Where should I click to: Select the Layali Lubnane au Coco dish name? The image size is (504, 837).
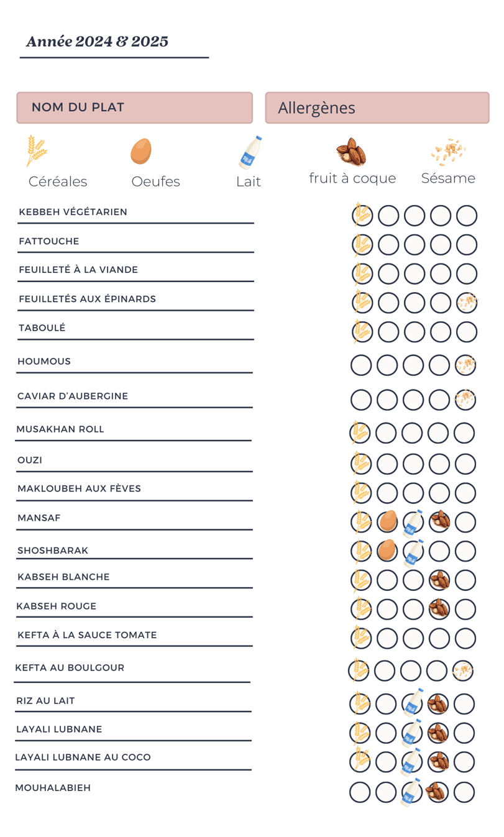tap(83, 757)
